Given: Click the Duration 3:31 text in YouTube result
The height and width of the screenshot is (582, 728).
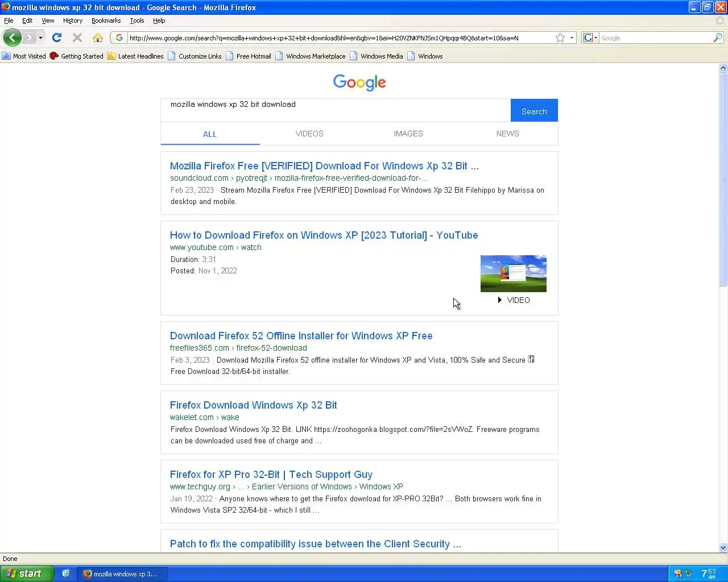Looking at the screenshot, I should pos(193,259).
